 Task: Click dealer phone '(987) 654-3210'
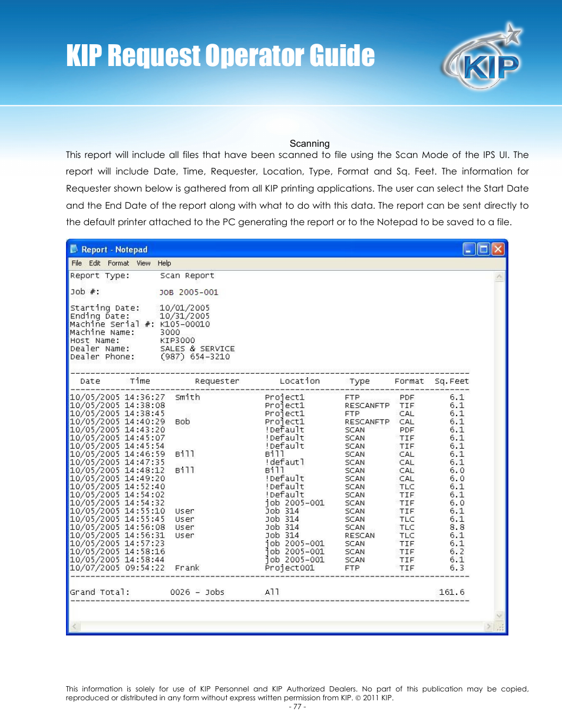pyautogui.click(x=195, y=357)
